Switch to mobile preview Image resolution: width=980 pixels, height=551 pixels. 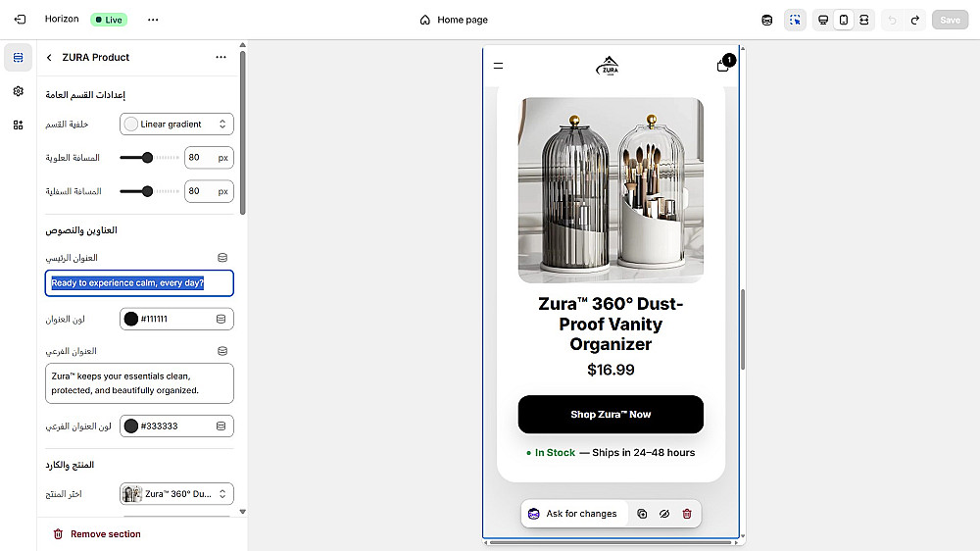844,20
